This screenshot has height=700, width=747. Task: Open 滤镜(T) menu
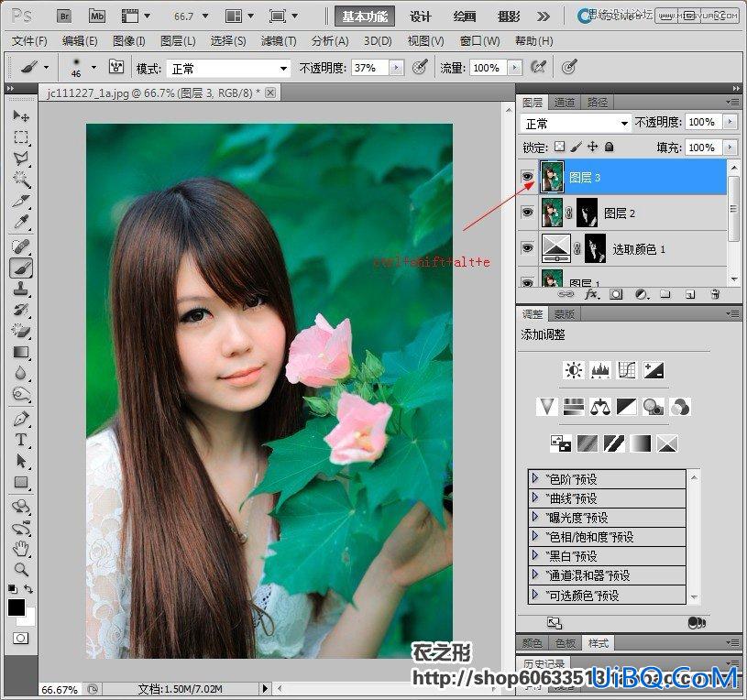279,41
